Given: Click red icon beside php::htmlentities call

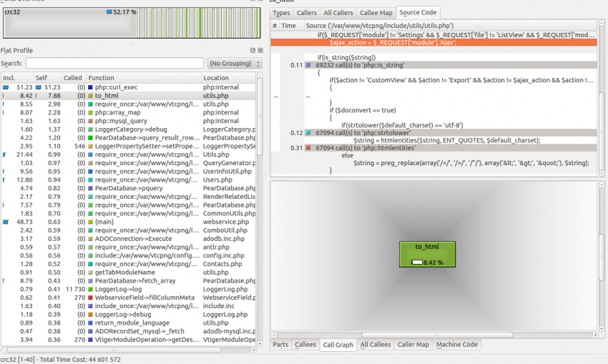Looking at the screenshot, I should click(x=308, y=148).
